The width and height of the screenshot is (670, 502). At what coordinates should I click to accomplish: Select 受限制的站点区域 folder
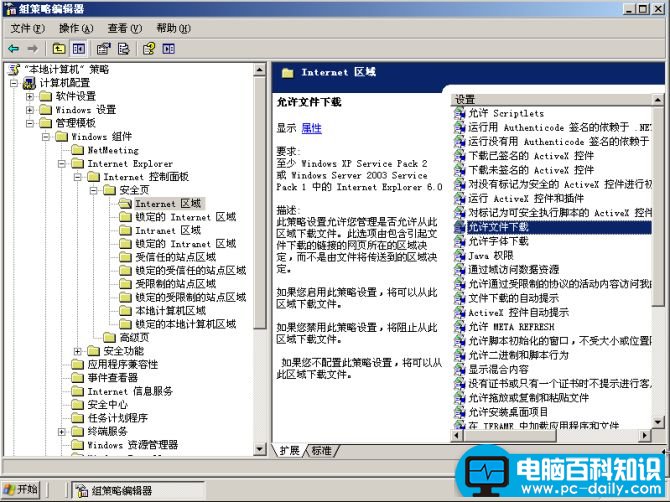coord(168,284)
